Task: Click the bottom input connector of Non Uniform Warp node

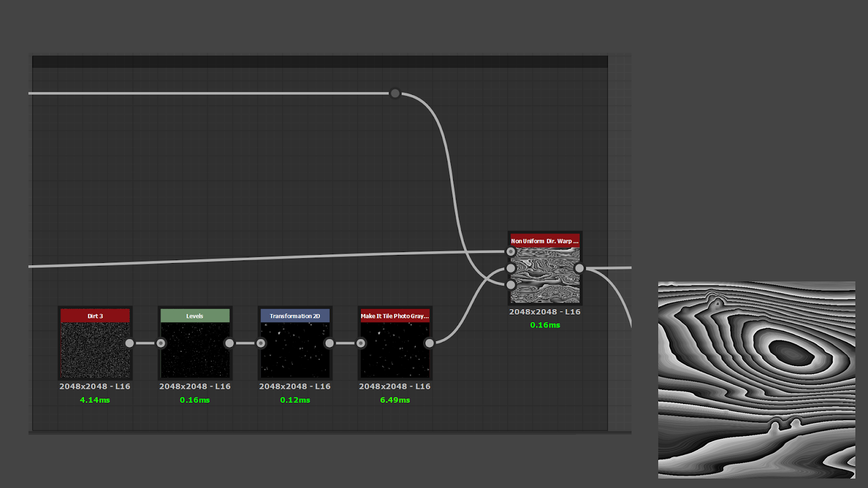Action: tap(511, 285)
